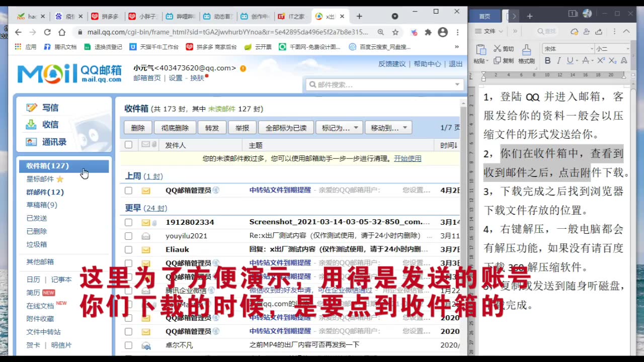The image size is (644, 362).
Task: Click the 邮件搜索 mail search field
Action: click(x=384, y=84)
